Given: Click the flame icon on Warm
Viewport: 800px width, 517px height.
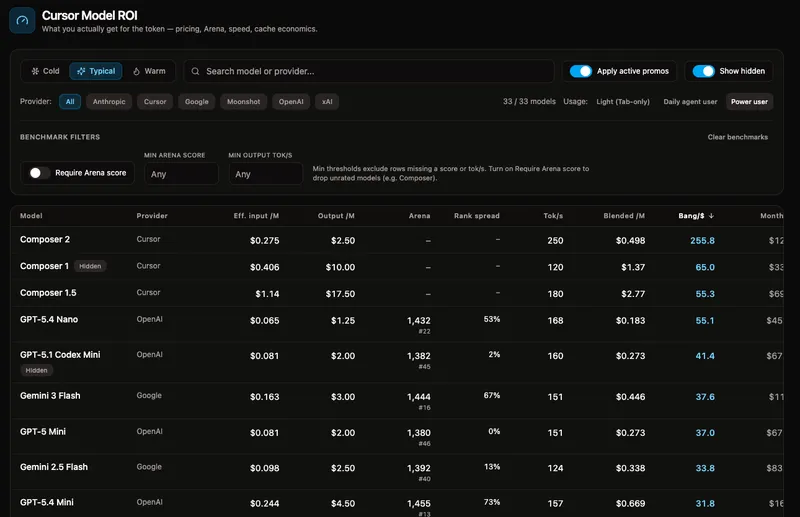Looking at the screenshot, I should (x=136, y=71).
